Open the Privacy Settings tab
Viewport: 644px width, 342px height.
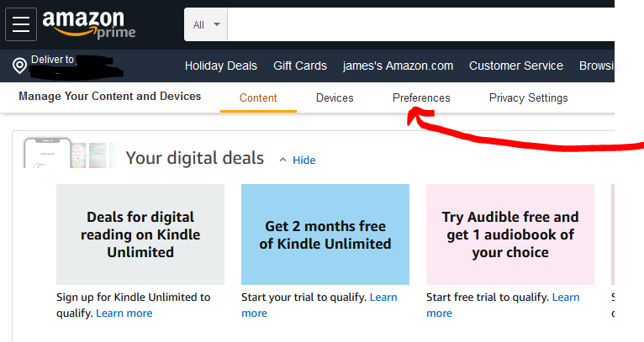pos(528,98)
